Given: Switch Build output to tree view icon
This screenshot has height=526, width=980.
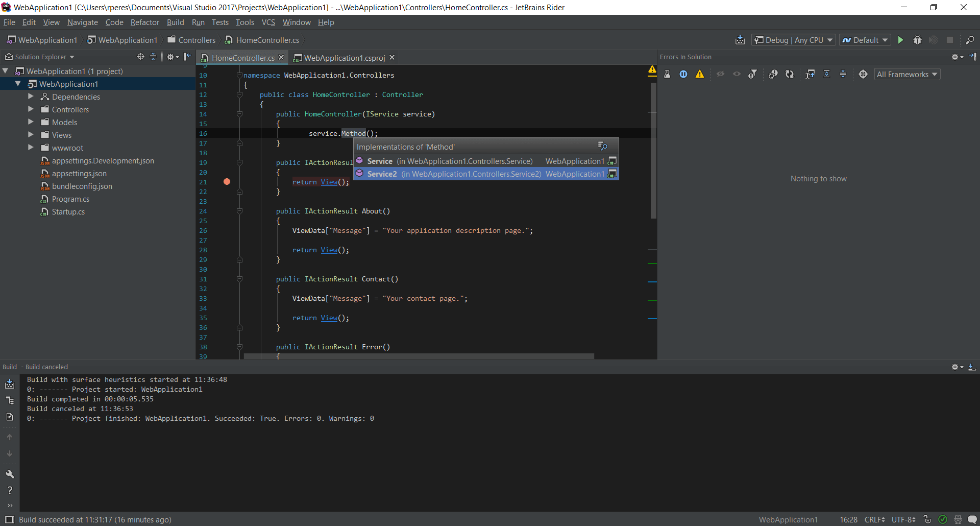Looking at the screenshot, I should (10, 400).
